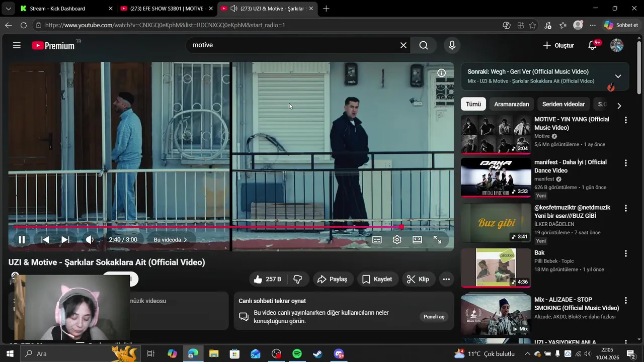
Task: Open MOTIVE - YIN YANG video thumbnail
Action: pyautogui.click(x=496, y=134)
